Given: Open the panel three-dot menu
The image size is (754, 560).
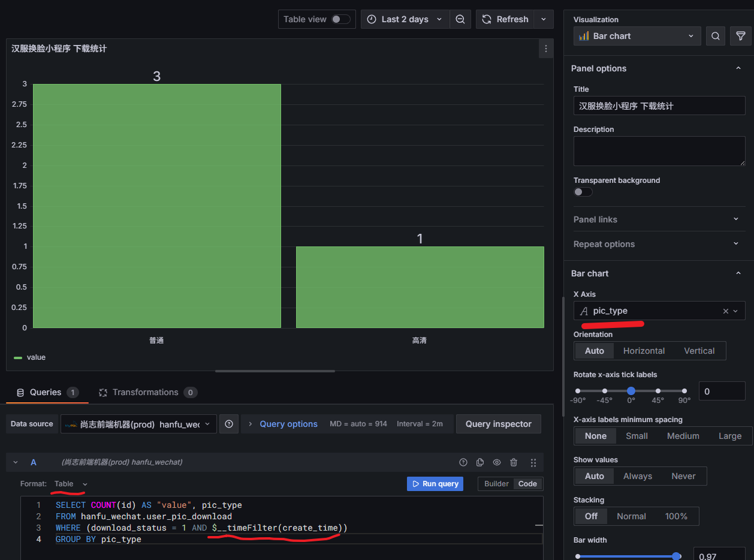Looking at the screenshot, I should coord(545,49).
